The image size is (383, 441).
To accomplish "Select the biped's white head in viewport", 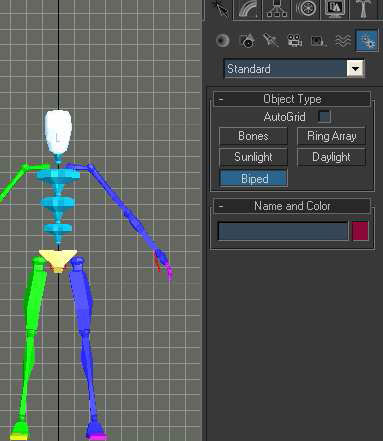I will click(x=58, y=132).
